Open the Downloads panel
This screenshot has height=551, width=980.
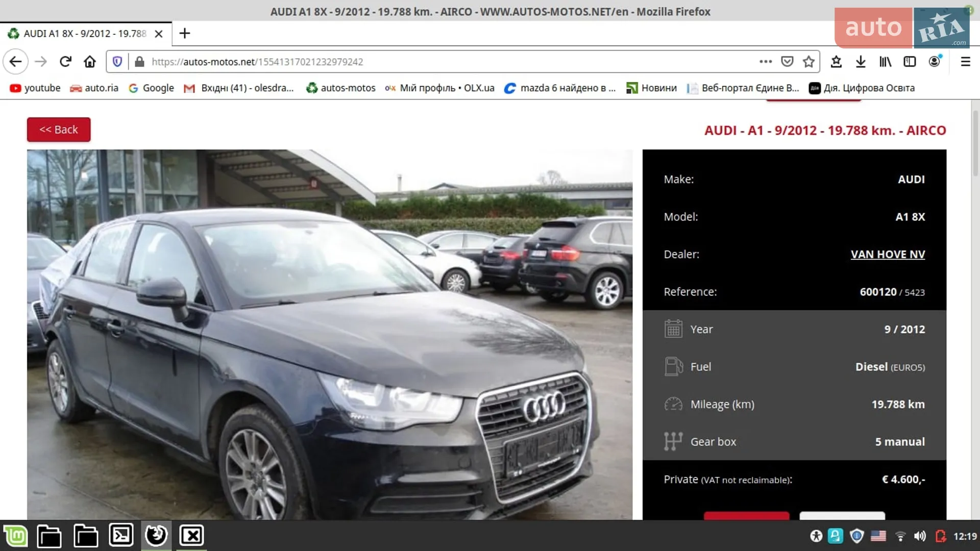861,62
